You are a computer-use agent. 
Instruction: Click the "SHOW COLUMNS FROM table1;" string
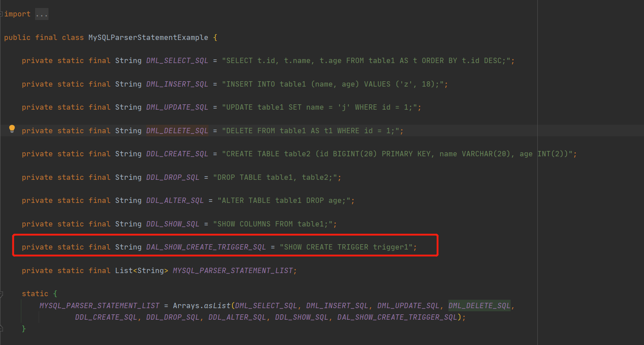point(272,224)
